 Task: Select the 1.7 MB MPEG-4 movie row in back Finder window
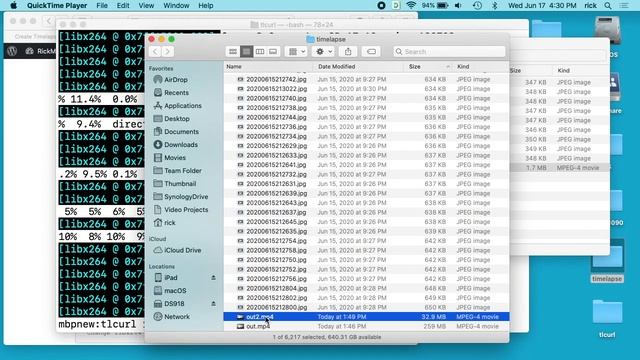point(560,168)
